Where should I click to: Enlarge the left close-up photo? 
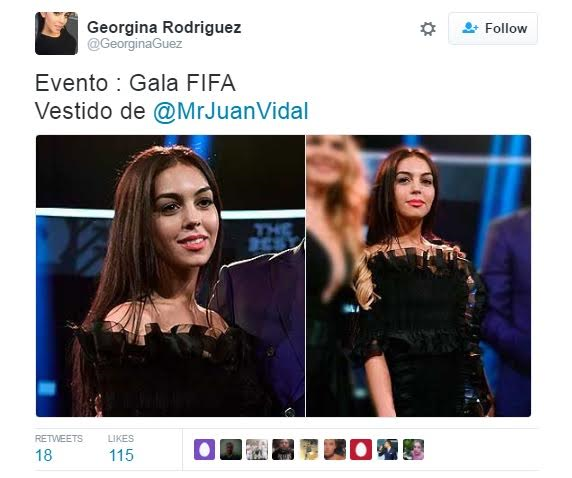point(170,276)
